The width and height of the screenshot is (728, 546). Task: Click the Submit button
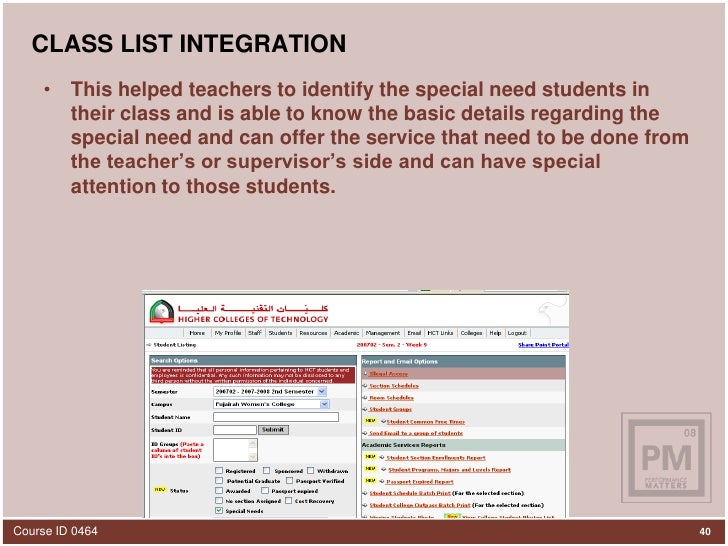click(x=273, y=430)
